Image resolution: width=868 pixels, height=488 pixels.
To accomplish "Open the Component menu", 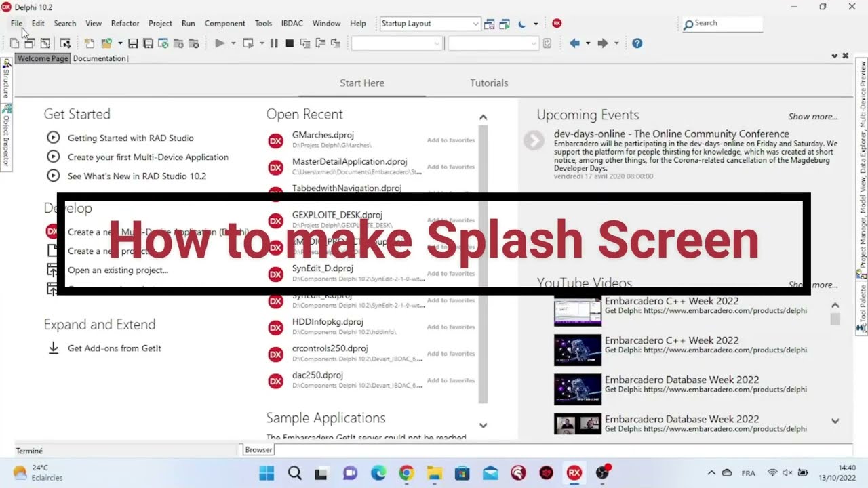I will [224, 23].
